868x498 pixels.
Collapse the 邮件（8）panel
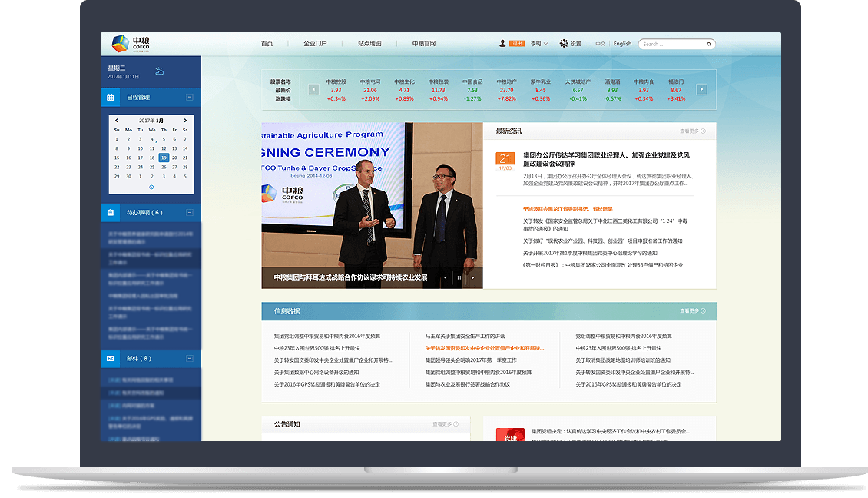(190, 358)
